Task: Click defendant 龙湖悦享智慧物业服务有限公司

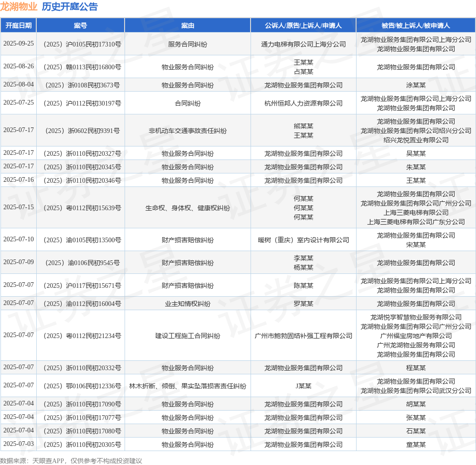Action: [416, 318]
